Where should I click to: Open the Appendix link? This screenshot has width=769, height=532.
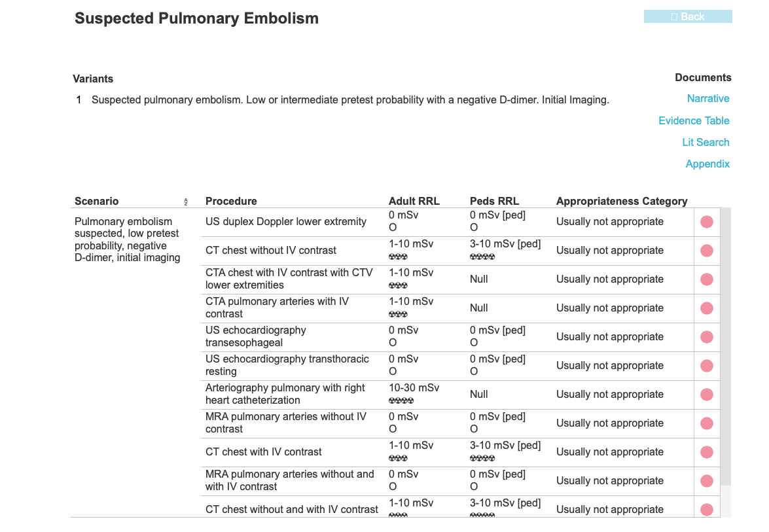[x=707, y=164]
